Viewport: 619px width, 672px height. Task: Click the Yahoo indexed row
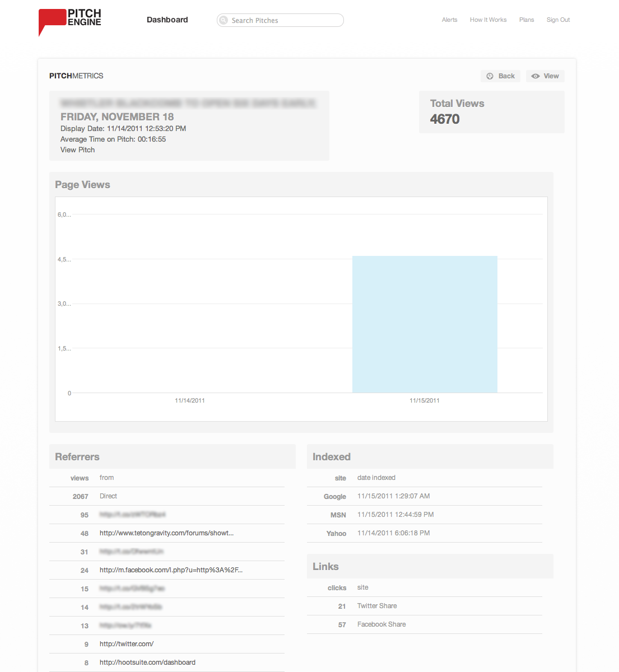[425, 533]
